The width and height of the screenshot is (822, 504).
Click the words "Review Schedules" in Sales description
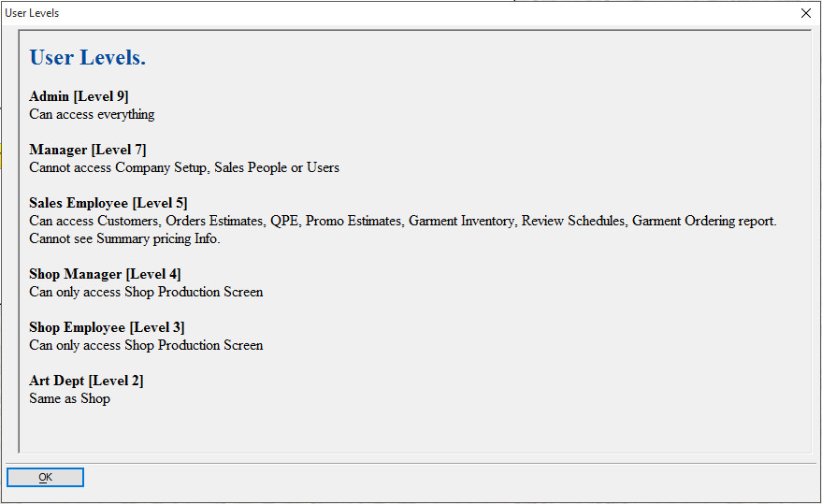click(571, 221)
